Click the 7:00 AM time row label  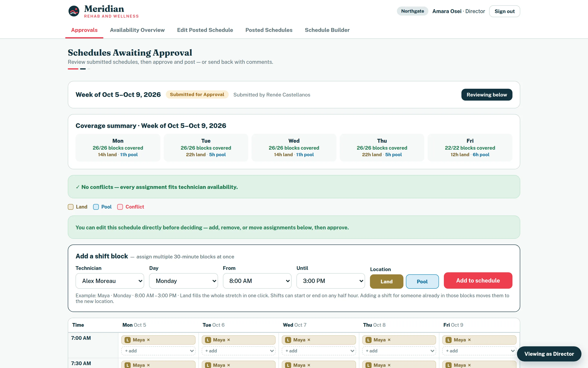click(x=81, y=338)
